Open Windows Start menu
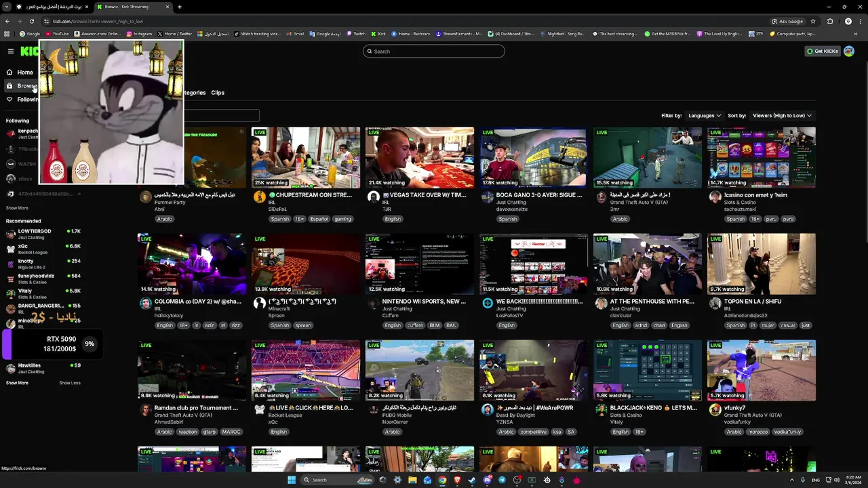Screen dimensions: 868x488 tap(292, 480)
